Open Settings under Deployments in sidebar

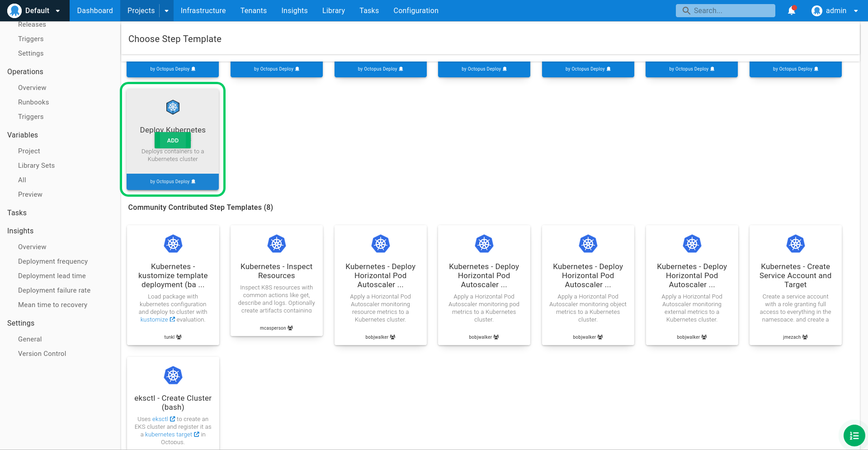(x=31, y=53)
